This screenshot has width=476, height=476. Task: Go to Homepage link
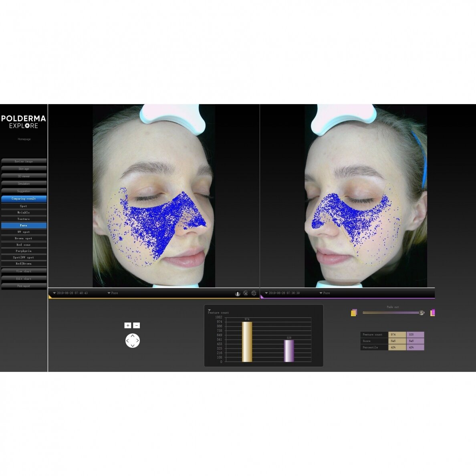(24, 139)
